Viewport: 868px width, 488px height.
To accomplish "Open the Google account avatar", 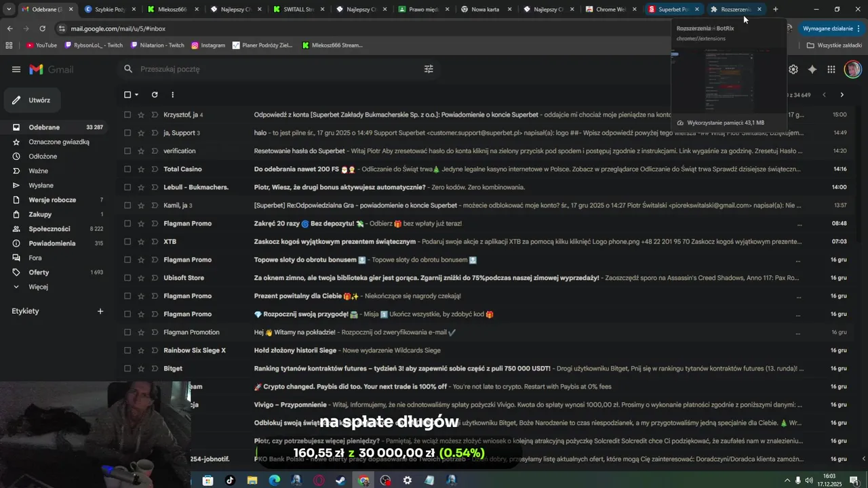I will click(x=853, y=69).
